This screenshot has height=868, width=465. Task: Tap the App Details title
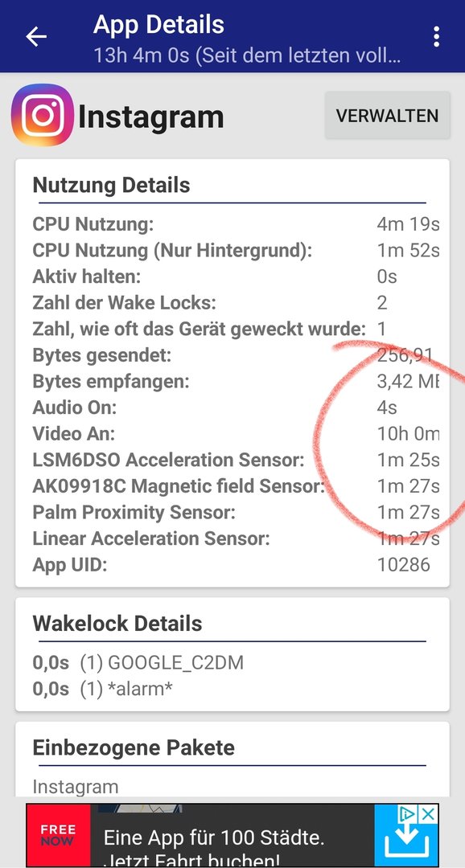point(159,25)
